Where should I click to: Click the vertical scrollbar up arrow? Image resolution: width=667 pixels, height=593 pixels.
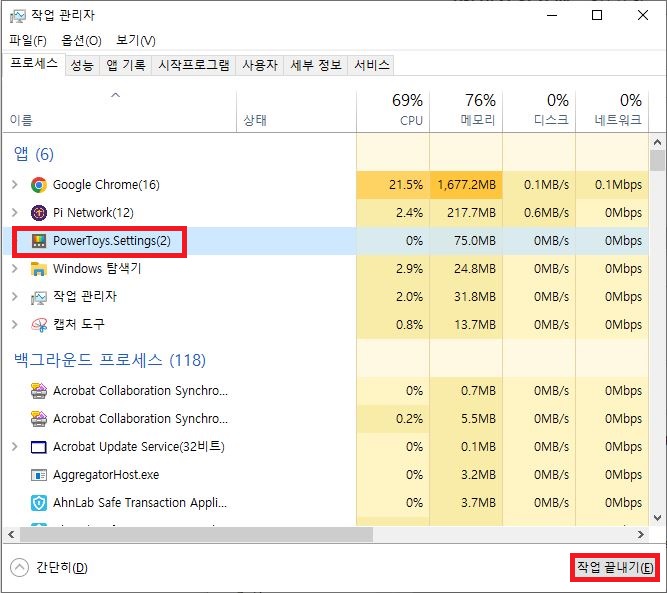tap(657, 142)
